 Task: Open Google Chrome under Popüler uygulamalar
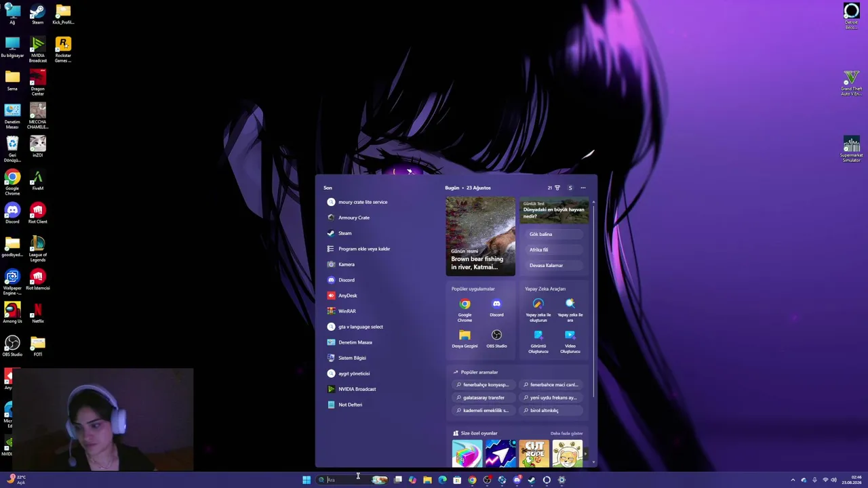(465, 310)
